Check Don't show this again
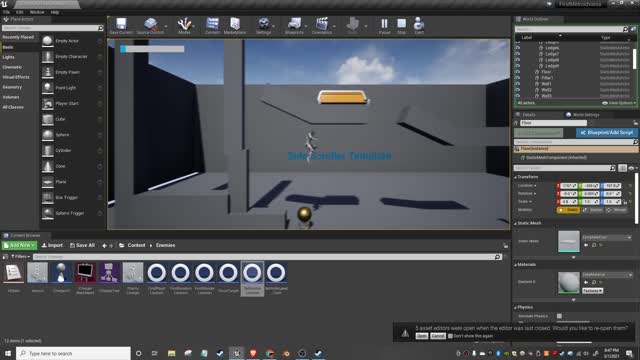Viewport: 640px width, 360px height. (x=450, y=336)
